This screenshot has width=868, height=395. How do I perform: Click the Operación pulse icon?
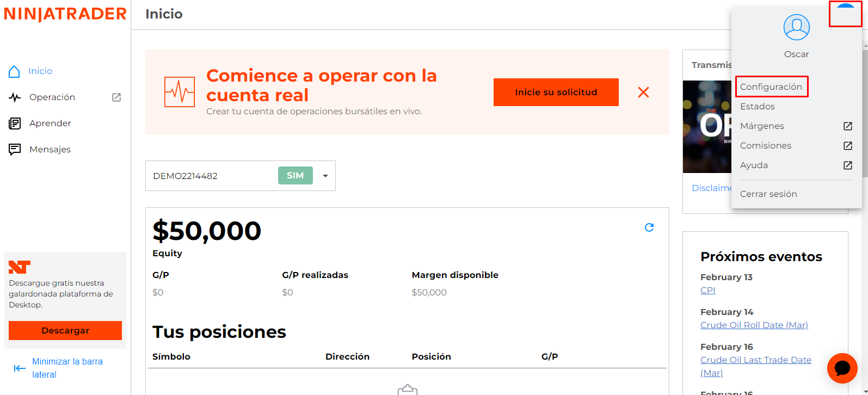click(x=15, y=97)
